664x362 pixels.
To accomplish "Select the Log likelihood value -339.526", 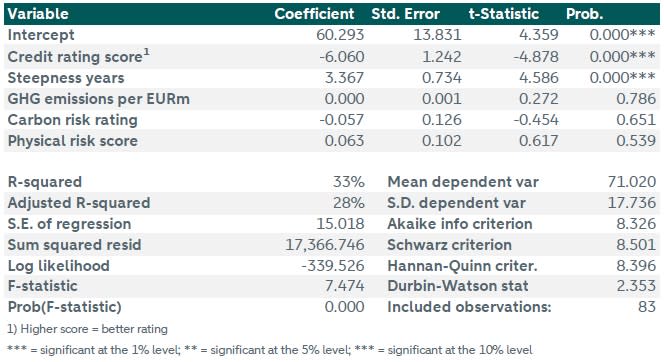I will point(333,266).
